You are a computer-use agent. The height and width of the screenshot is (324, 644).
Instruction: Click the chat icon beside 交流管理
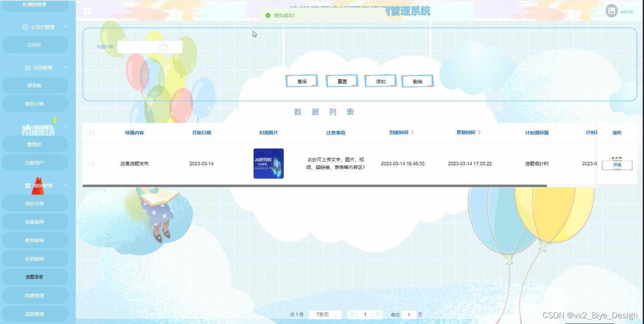click(28, 68)
